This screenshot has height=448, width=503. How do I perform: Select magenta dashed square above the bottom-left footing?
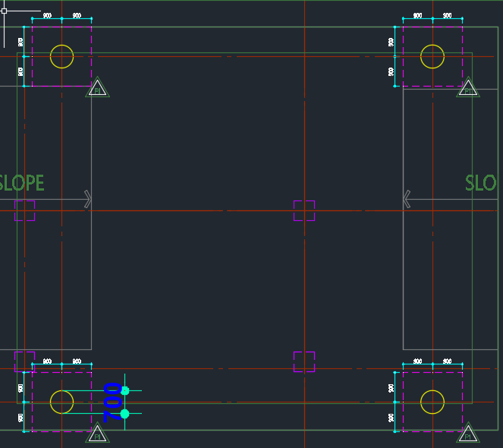(25, 362)
